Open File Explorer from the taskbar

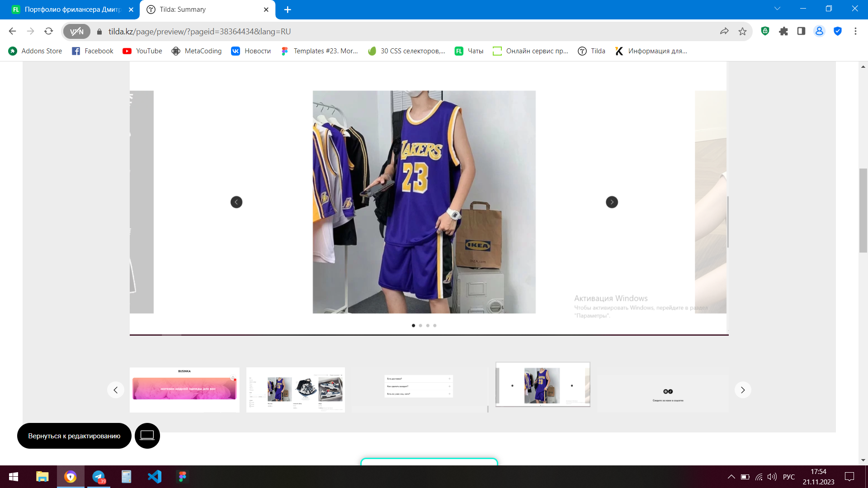click(42, 477)
